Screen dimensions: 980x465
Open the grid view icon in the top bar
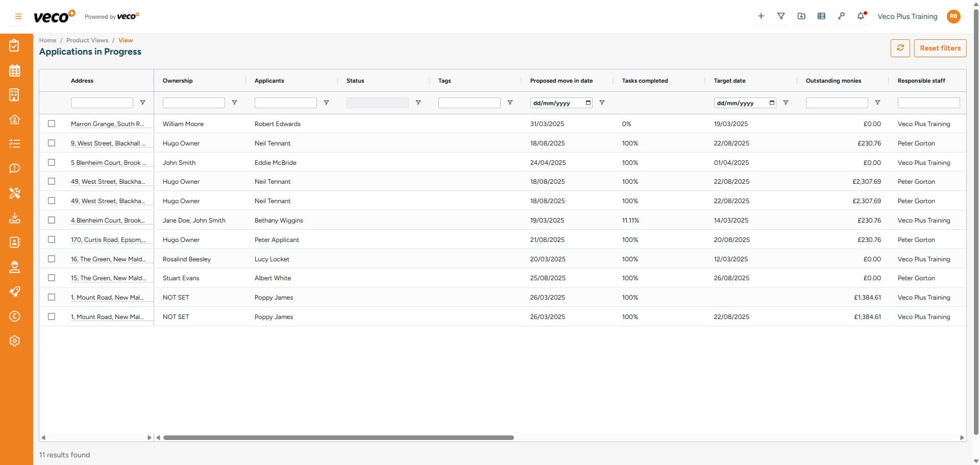[x=821, y=16]
